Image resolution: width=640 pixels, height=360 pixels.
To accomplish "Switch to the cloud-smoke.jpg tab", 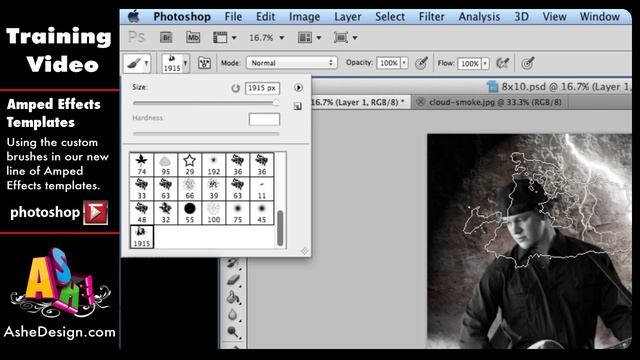I will [495, 102].
